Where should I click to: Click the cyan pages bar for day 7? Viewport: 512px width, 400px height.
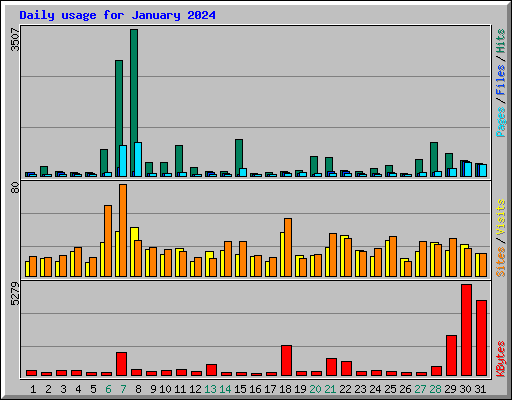coord(123,161)
